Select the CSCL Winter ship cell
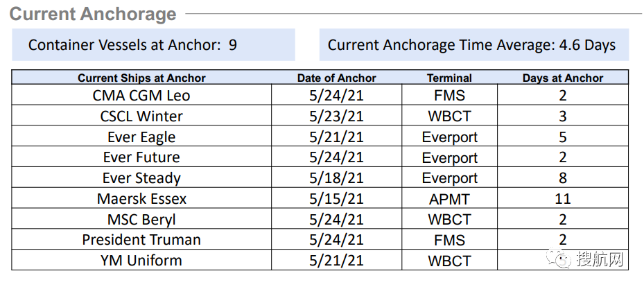This screenshot has height=287, width=644. point(141,116)
